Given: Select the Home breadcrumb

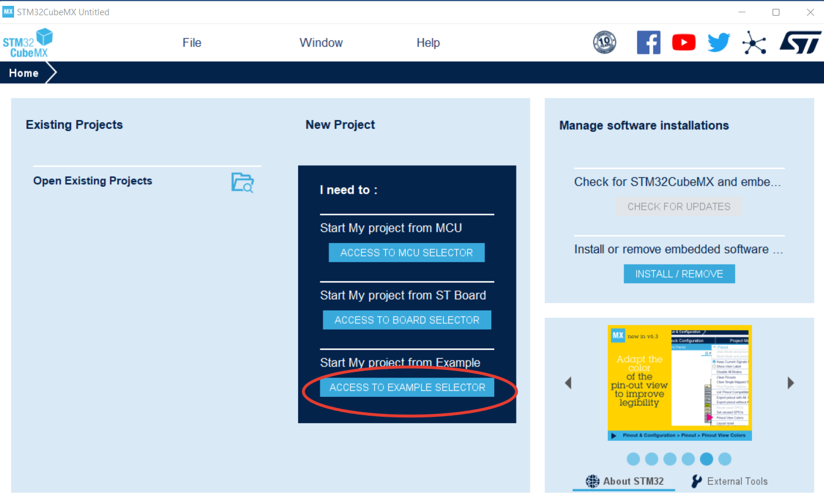Looking at the screenshot, I should pyautogui.click(x=23, y=73).
